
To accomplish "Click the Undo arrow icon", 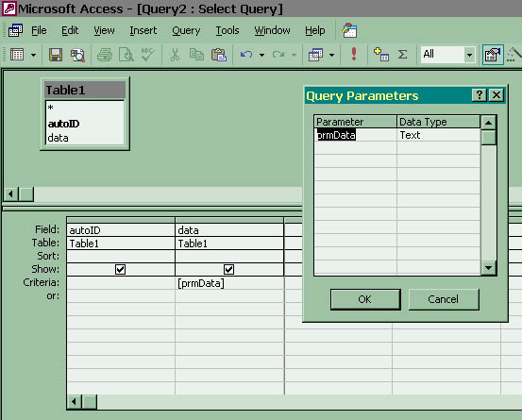I will tap(246, 55).
